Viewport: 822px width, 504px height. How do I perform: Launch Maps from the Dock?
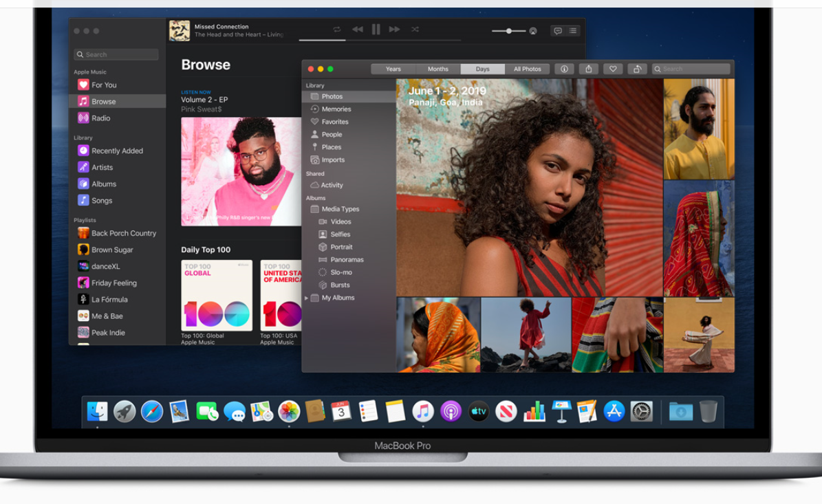(x=261, y=411)
